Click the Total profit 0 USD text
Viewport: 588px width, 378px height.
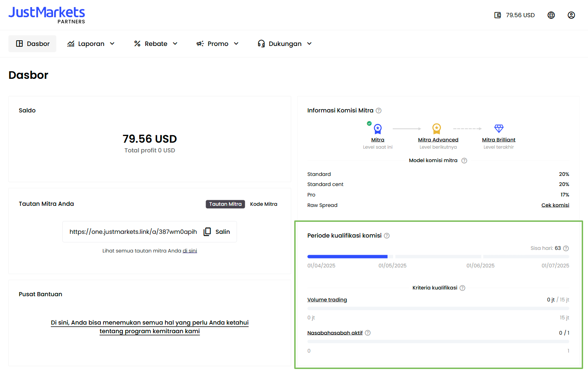pos(150,151)
